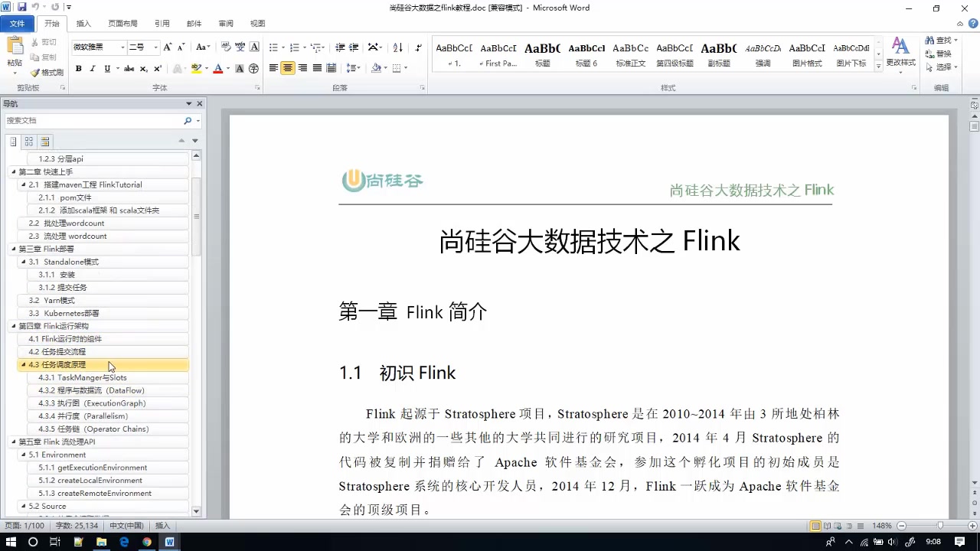
Task: Collapse 第二章 快速上手 in navigation tree
Action: [x=13, y=172]
